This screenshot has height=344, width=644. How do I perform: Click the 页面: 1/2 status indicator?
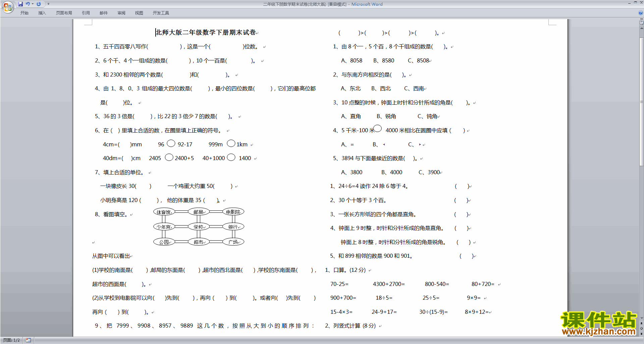click(x=11, y=340)
